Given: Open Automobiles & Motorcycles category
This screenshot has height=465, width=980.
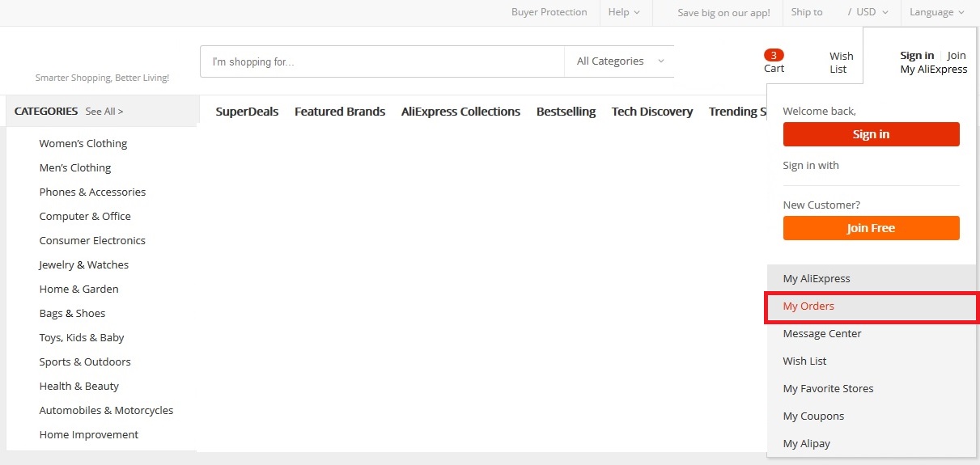Looking at the screenshot, I should (106, 410).
